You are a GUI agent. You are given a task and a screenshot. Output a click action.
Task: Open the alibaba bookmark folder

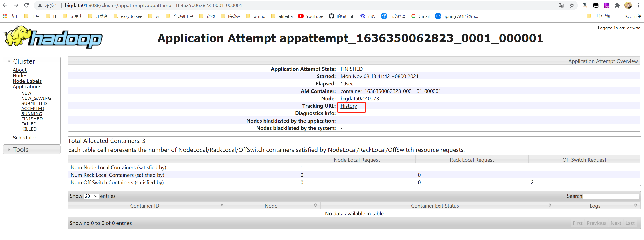282,16
